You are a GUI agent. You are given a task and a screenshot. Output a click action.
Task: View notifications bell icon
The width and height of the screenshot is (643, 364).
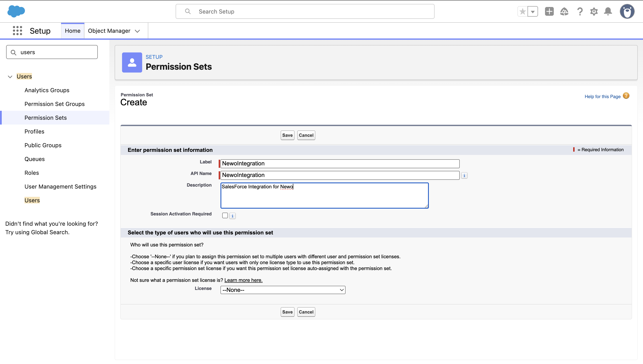[608, 12]
